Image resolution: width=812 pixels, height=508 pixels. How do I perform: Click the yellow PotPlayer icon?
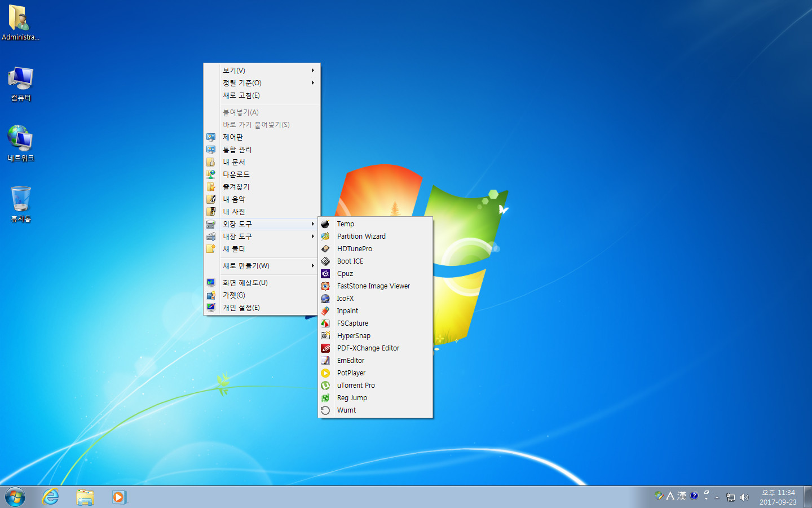click(x=325, y=373)
